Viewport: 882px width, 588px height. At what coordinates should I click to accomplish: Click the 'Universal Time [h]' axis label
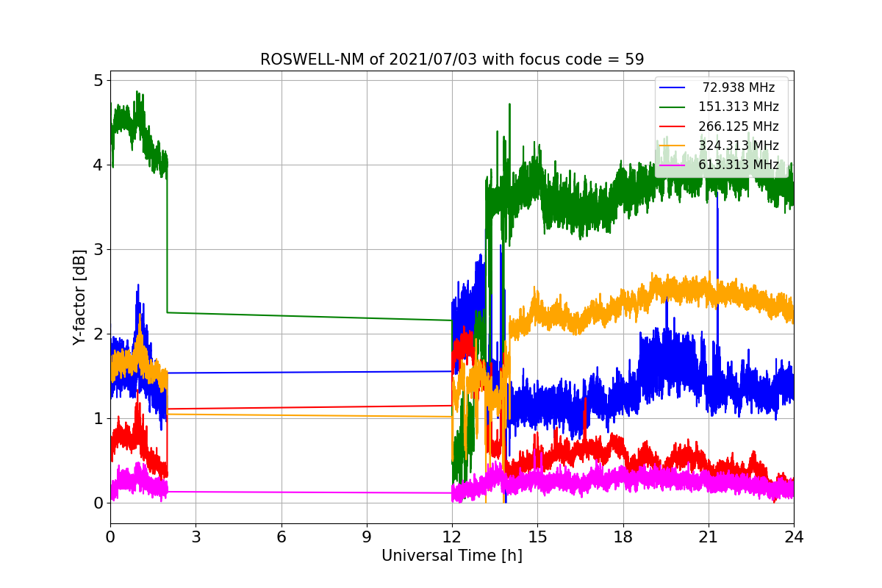click(452, 556)
